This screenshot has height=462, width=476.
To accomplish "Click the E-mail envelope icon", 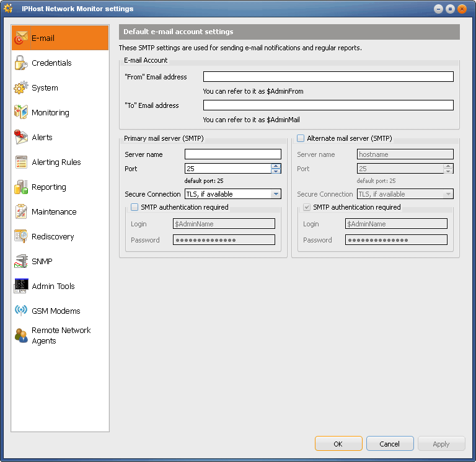I will coord(21,38).
